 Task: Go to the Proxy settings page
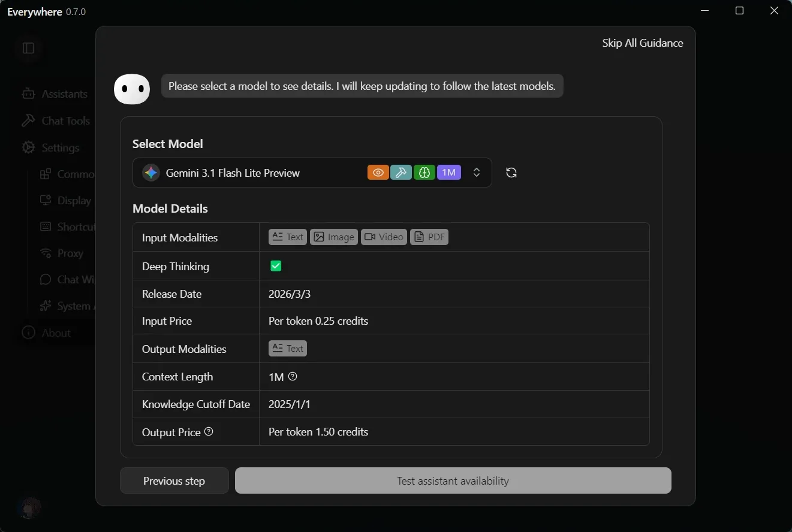click(62, 253)
